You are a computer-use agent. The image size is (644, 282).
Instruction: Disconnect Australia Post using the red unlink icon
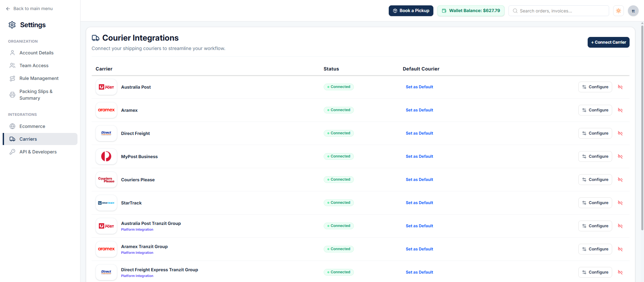[620, 87]
